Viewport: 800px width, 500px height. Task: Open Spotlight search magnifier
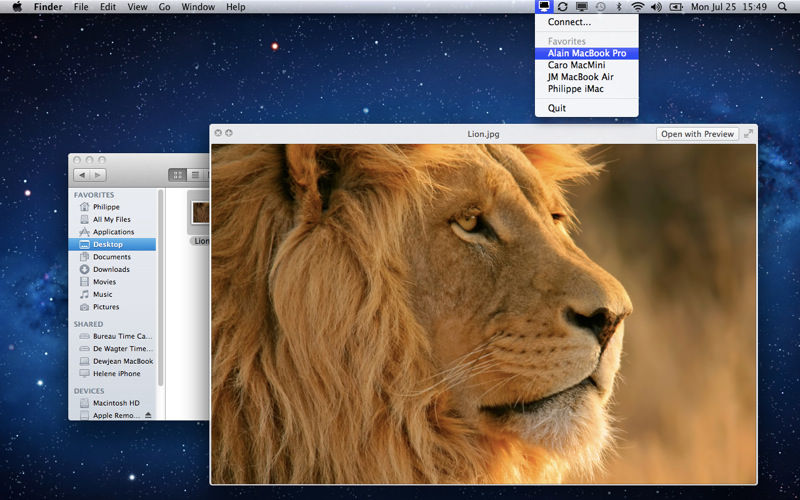click(782, 7)
